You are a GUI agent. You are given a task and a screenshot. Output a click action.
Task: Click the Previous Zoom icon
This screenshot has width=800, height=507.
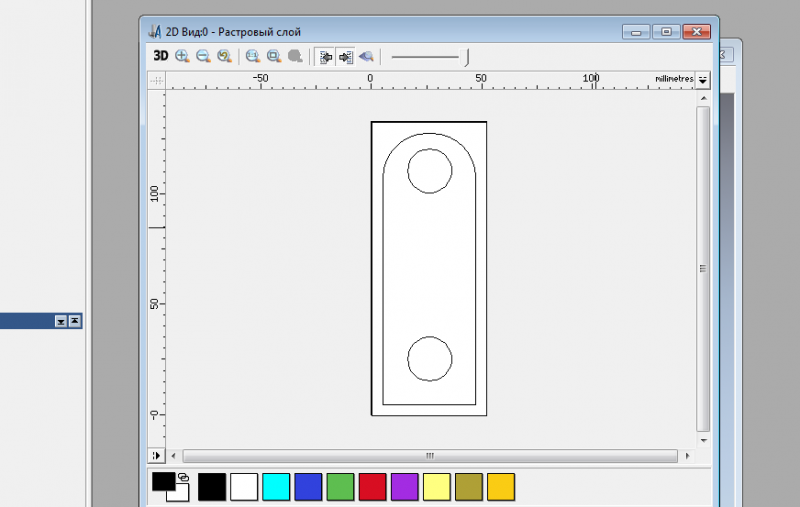tap(224, 56)
